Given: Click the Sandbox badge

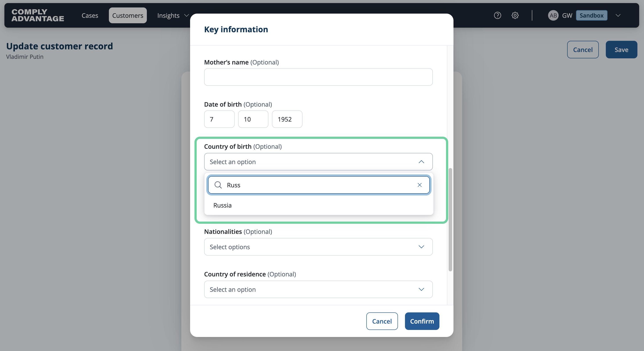Looking at the screenshot, I should coord(592,16).
